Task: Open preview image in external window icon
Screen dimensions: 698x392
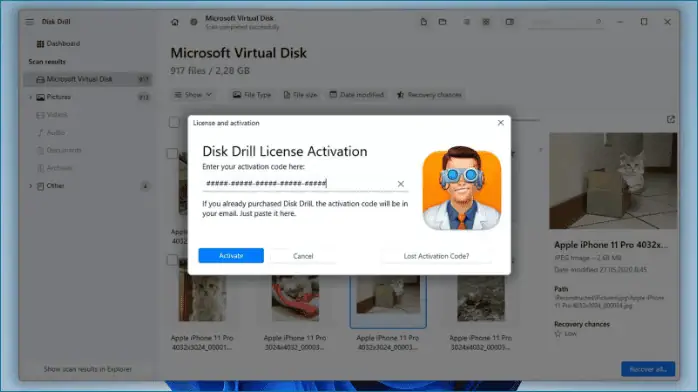Action: 671,119
